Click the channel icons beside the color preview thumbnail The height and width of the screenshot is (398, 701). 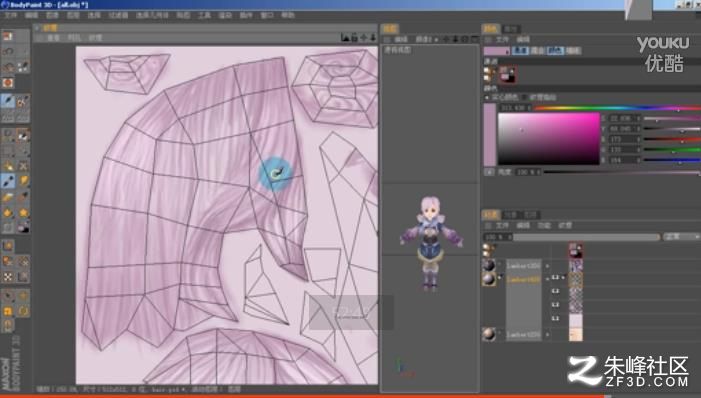tap(489, 74)
